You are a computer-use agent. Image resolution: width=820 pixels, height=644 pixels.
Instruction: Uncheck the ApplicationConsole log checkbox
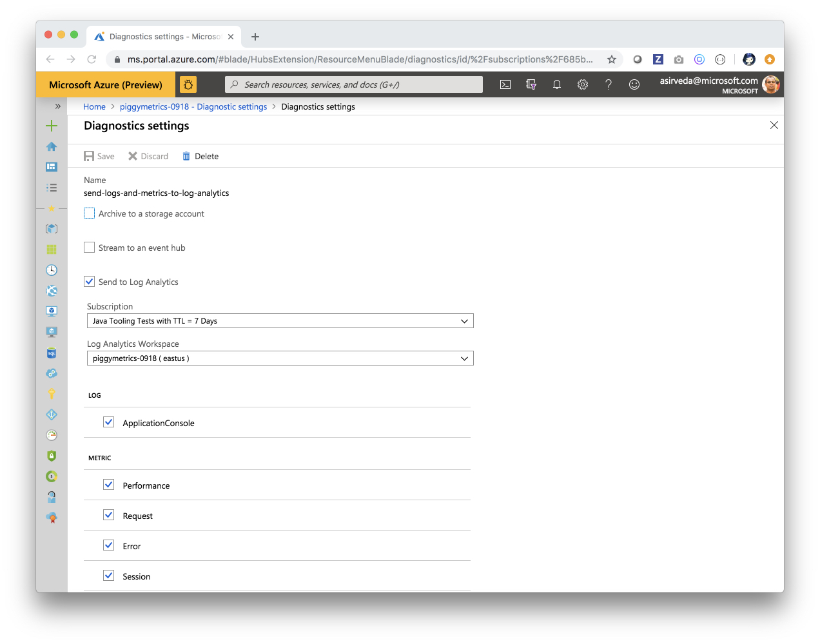pyautogui.click(x=109, y=422)
